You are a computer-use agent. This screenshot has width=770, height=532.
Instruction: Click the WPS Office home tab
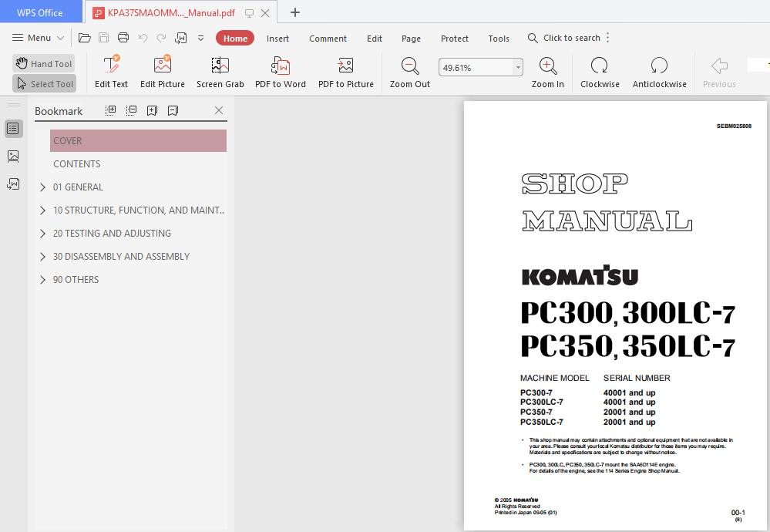(40, 12)
